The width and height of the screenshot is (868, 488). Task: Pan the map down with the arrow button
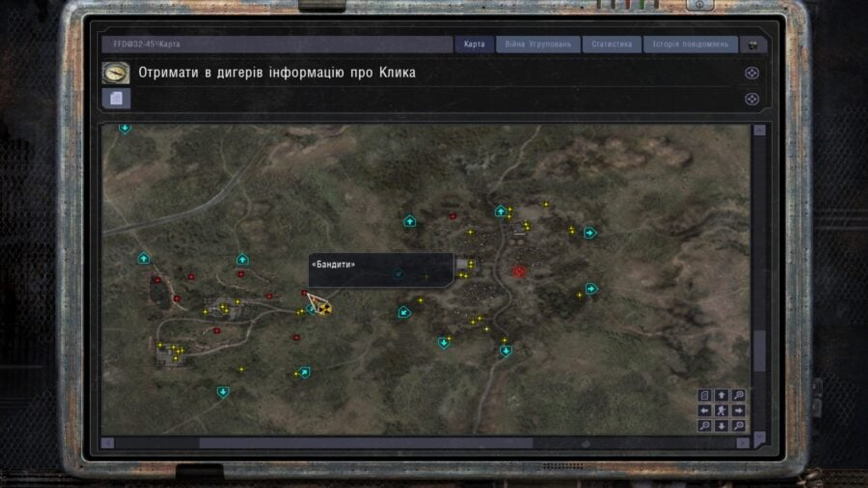[x=722, y=426]
